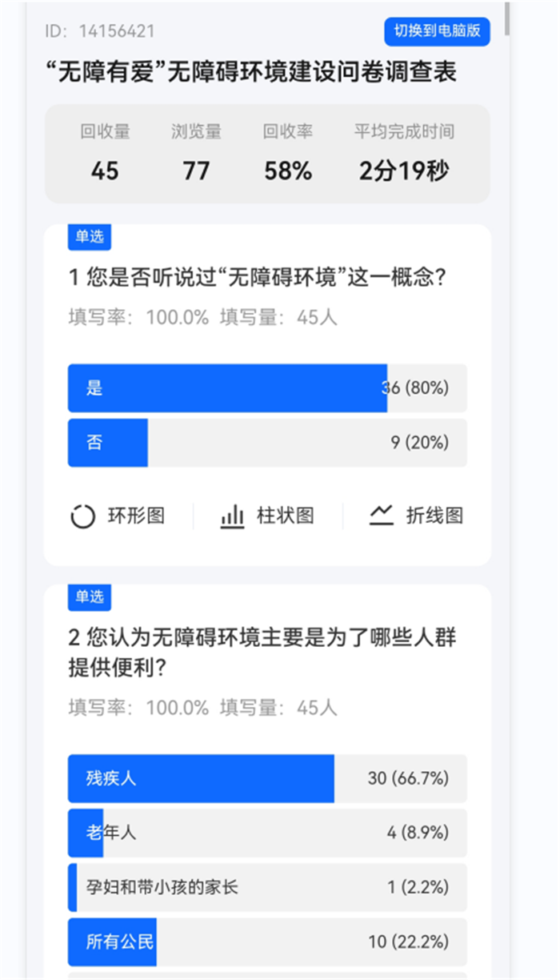Switch to desktop version via 切换到电脑版
Image resolution: width=560 pixels, height=980 pixels.
(x=437, y=31)
